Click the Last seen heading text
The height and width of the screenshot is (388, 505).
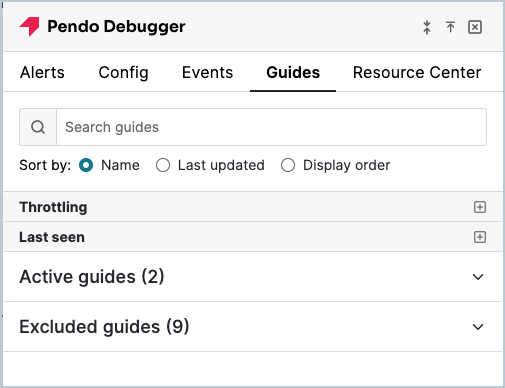(x=52, y=237)
